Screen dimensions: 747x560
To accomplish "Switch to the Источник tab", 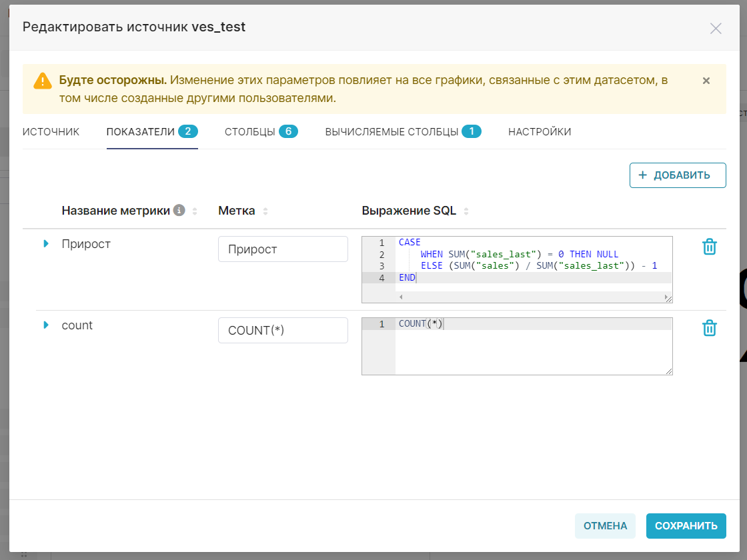I will tap(51, 132).
